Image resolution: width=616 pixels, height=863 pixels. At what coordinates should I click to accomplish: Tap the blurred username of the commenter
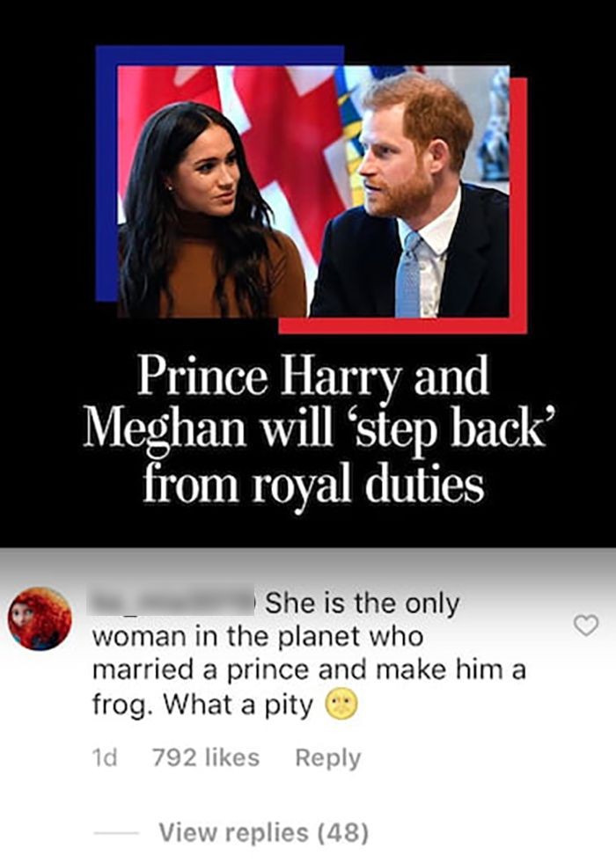click(172, 603)
